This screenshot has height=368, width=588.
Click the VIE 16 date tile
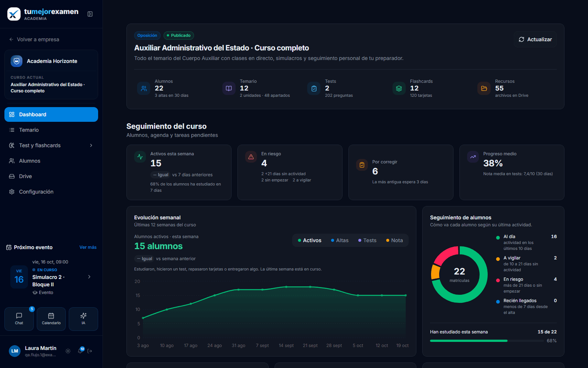point(19,277)
